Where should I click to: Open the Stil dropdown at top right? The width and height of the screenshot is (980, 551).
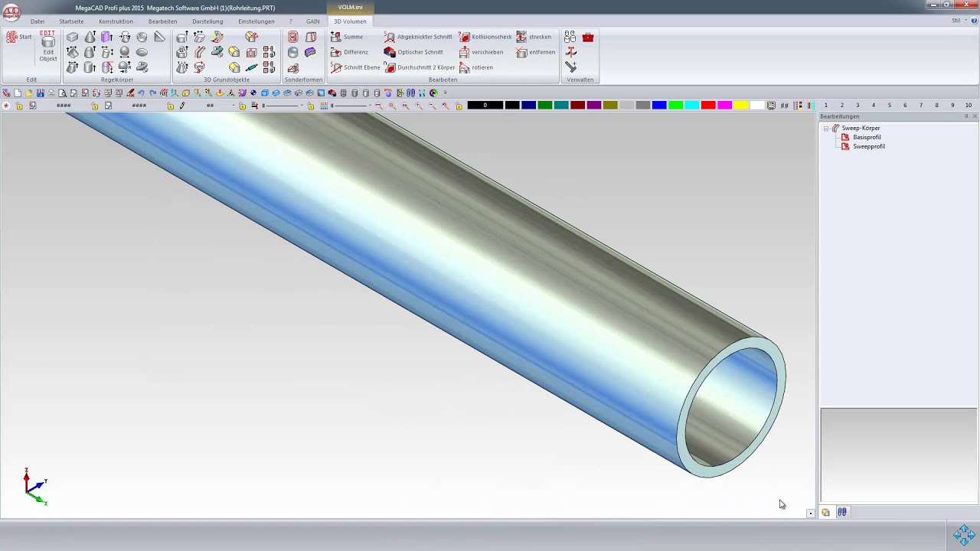click(958, 21)
